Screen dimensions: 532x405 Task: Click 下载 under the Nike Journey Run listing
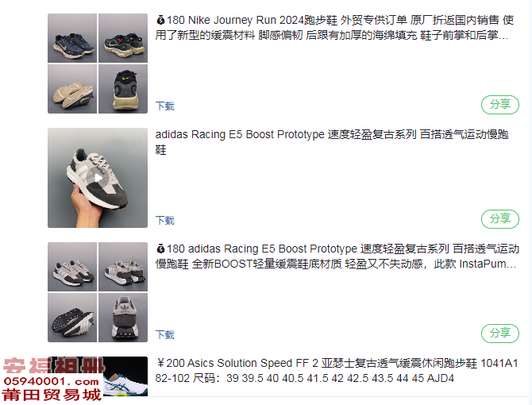[165, 106]
